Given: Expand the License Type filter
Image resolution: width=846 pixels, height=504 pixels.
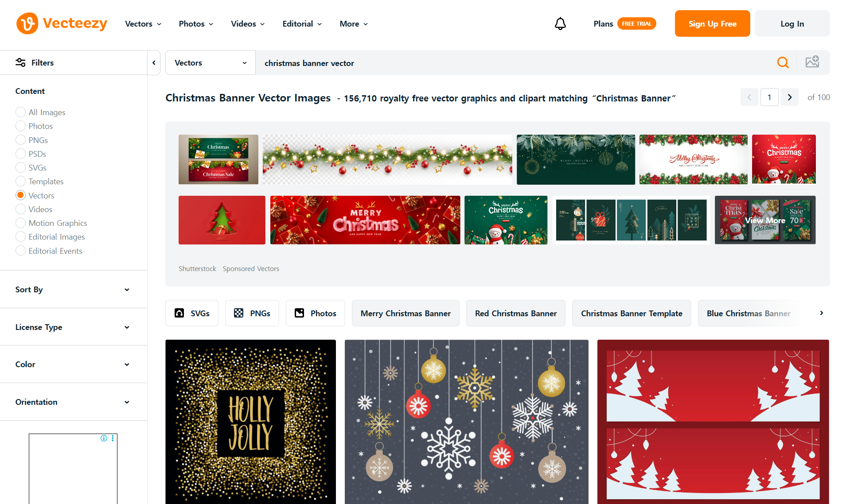Looking at the screenshot, I should coord(74,327).
